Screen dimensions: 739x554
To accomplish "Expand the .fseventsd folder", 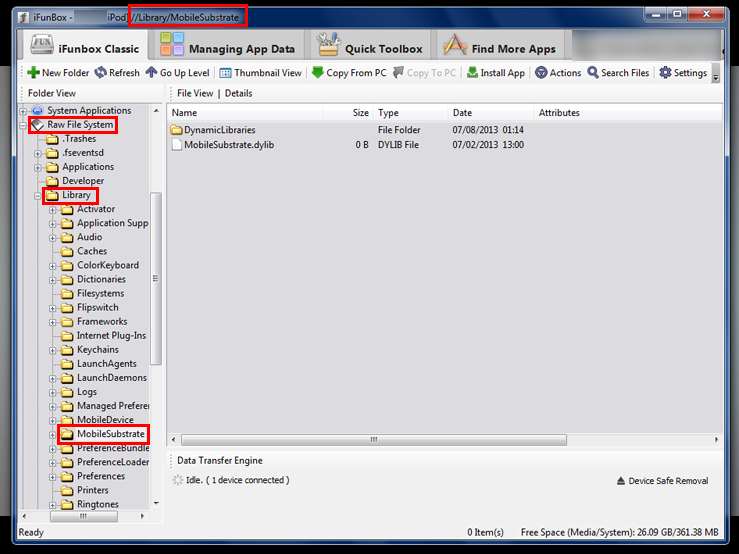I will 38,154.
